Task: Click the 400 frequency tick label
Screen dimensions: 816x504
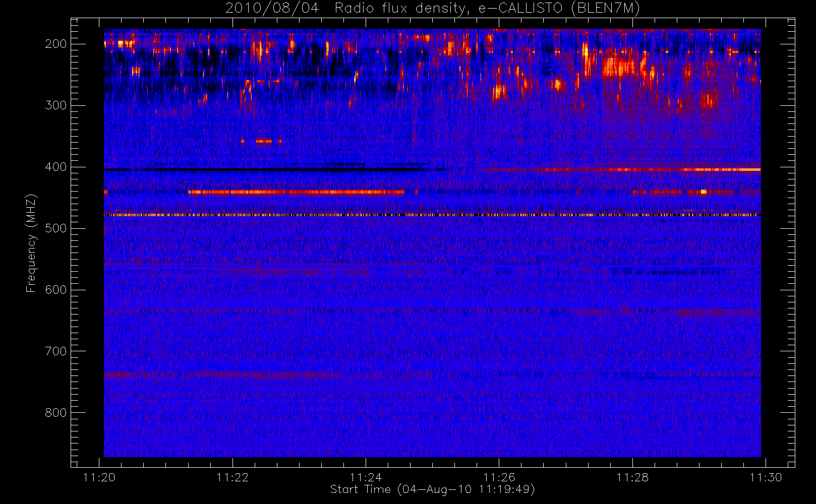Action: point(55,167)
